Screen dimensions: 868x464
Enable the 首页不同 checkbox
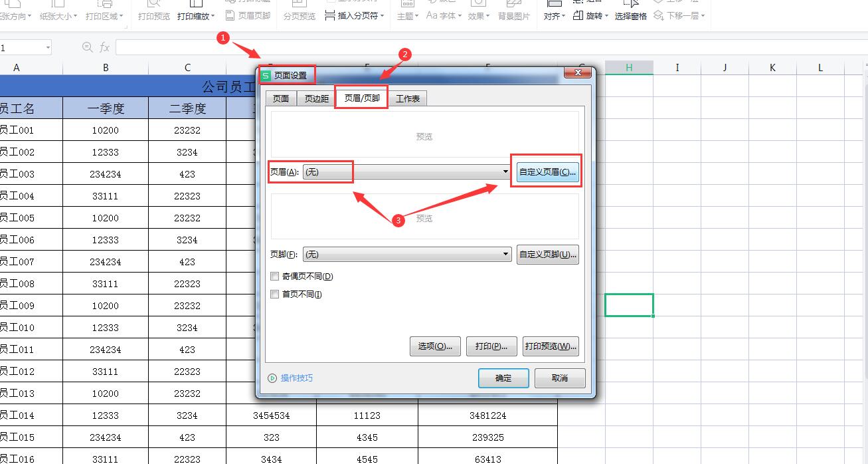click(275, 294)
